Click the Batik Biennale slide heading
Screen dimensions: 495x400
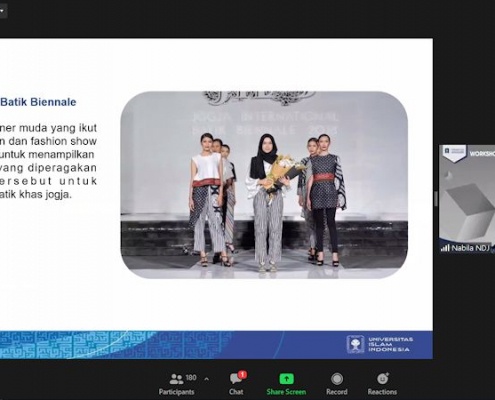(38, 102)
